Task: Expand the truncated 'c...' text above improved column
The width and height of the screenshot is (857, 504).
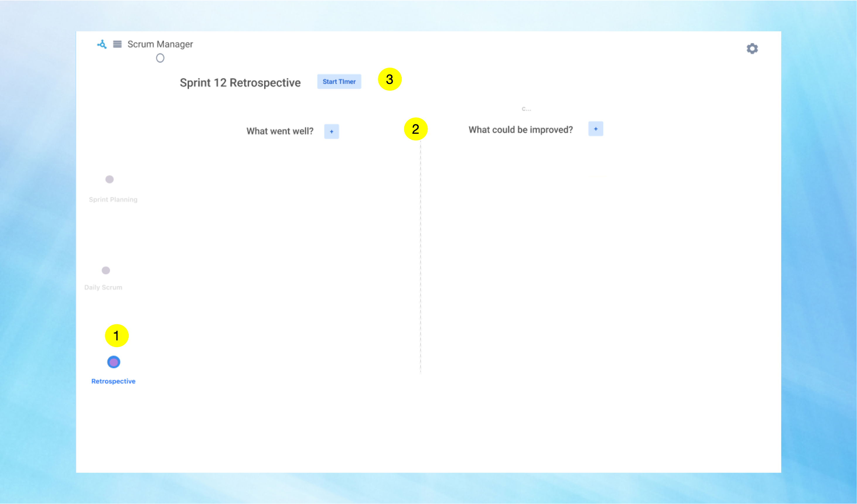Action: pyautogui.click(x=526, y=109)
